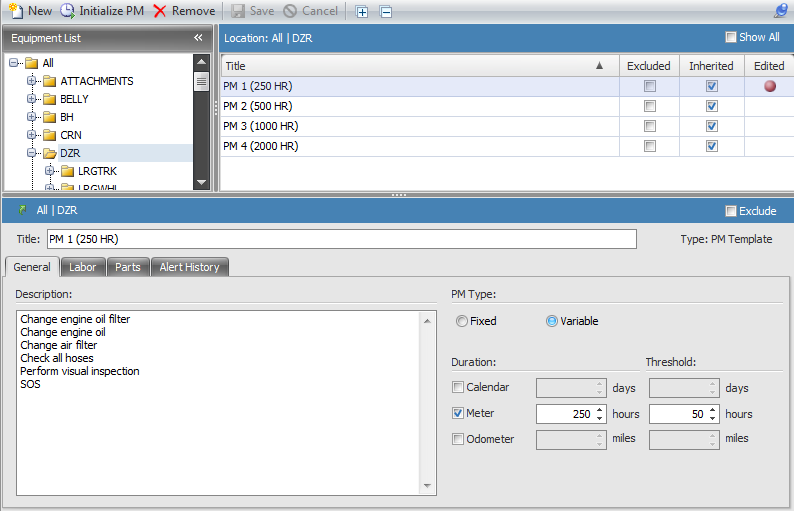Click the ATTACHMENTS folder icon
This screenshot has height=511, width=794.
[50, 81]
